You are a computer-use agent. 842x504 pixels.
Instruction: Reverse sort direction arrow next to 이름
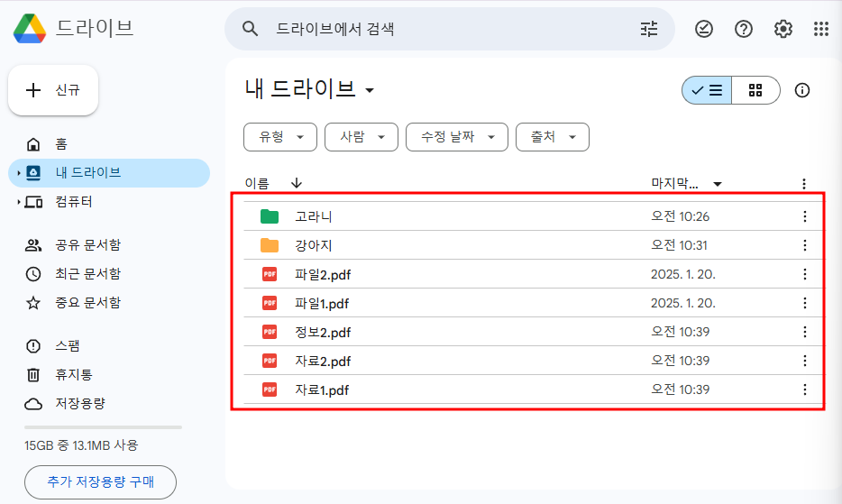pos(297,183)
